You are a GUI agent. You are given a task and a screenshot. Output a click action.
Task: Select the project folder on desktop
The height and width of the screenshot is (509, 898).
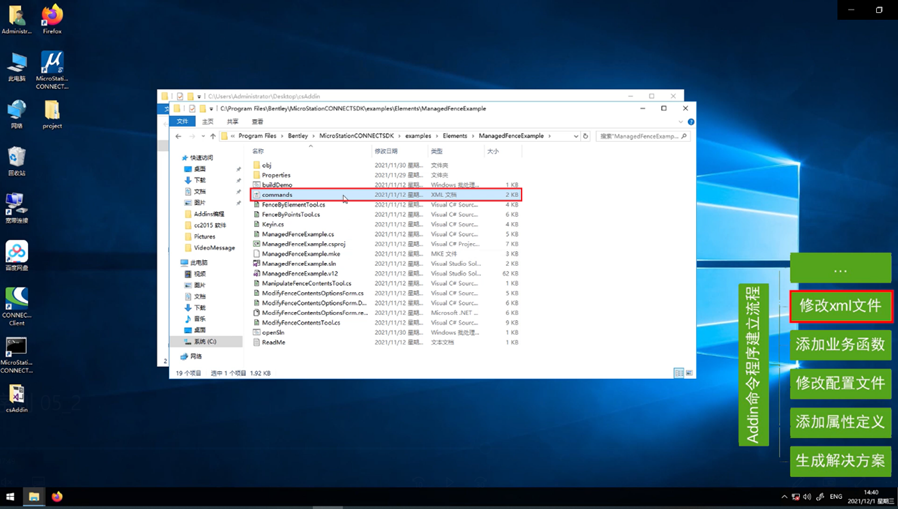click(52, 114)
